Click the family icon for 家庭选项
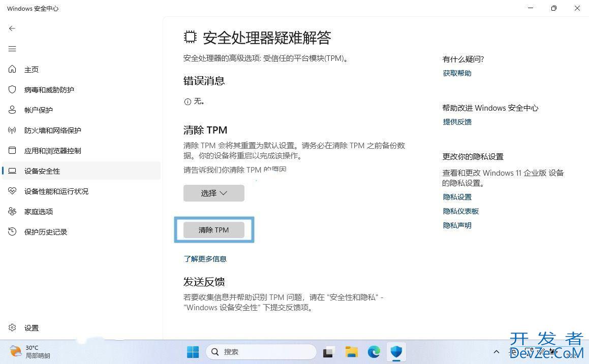Screen dimensions: 589x364 coord(12,211)
